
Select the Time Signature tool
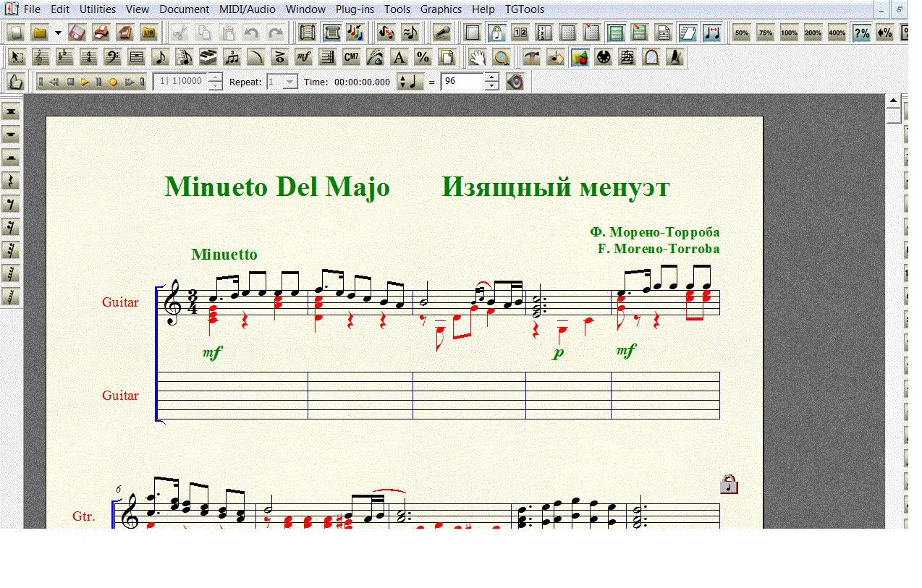coord(88,57)
